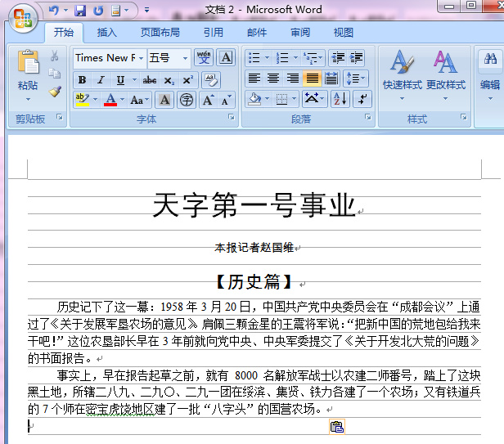Toggle bold formatting
The image size is (504, 444).
[83, 79]
